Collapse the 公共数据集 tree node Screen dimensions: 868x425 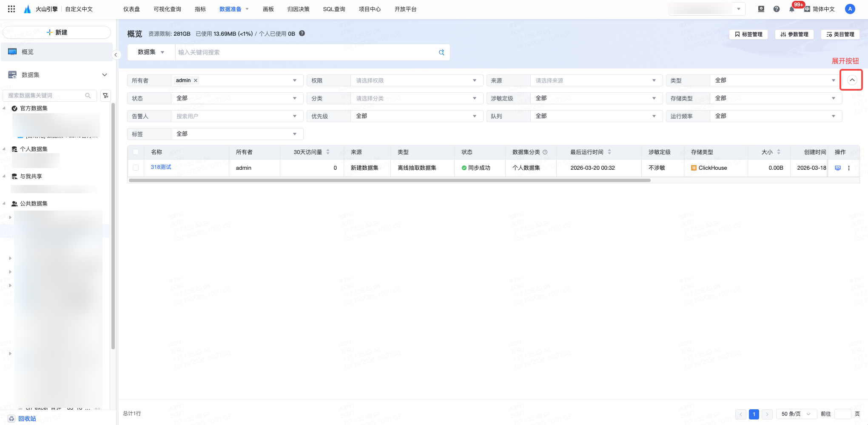4,203
